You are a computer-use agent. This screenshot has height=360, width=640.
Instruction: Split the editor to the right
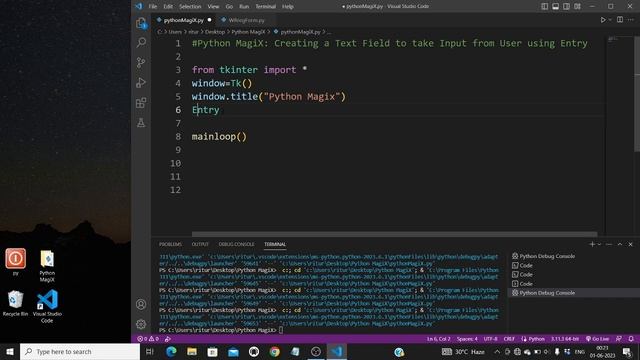point(620,20)
